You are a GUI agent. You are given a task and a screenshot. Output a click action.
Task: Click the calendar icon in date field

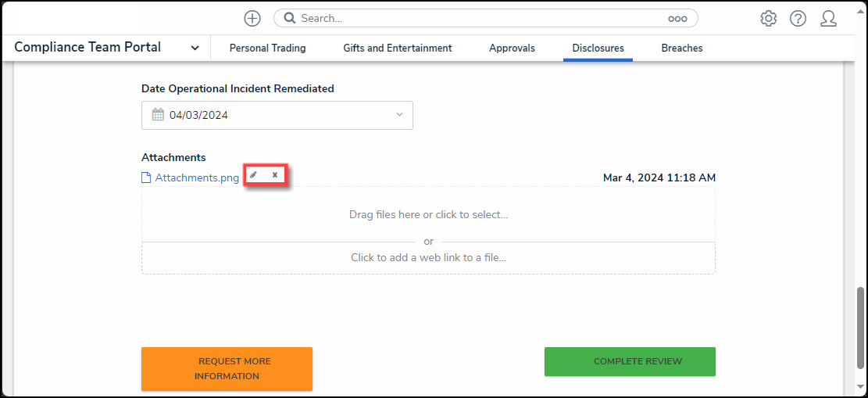[158, 115]
